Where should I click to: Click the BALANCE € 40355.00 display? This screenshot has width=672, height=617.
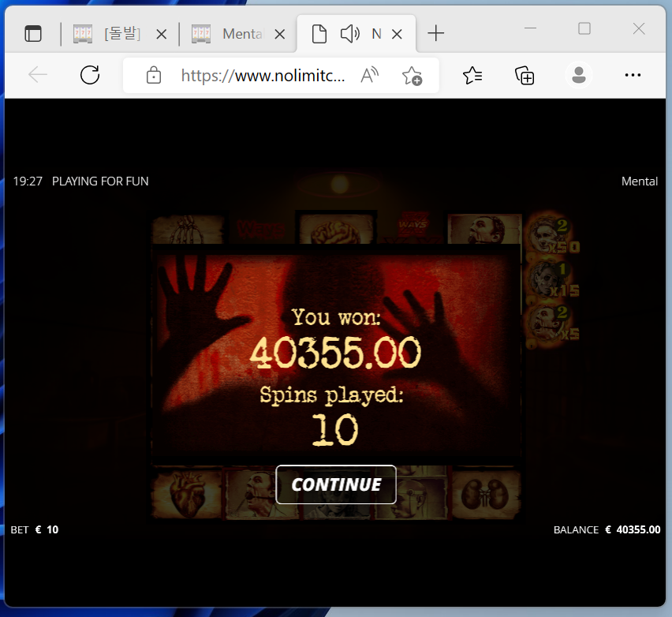tap(607, 529)
